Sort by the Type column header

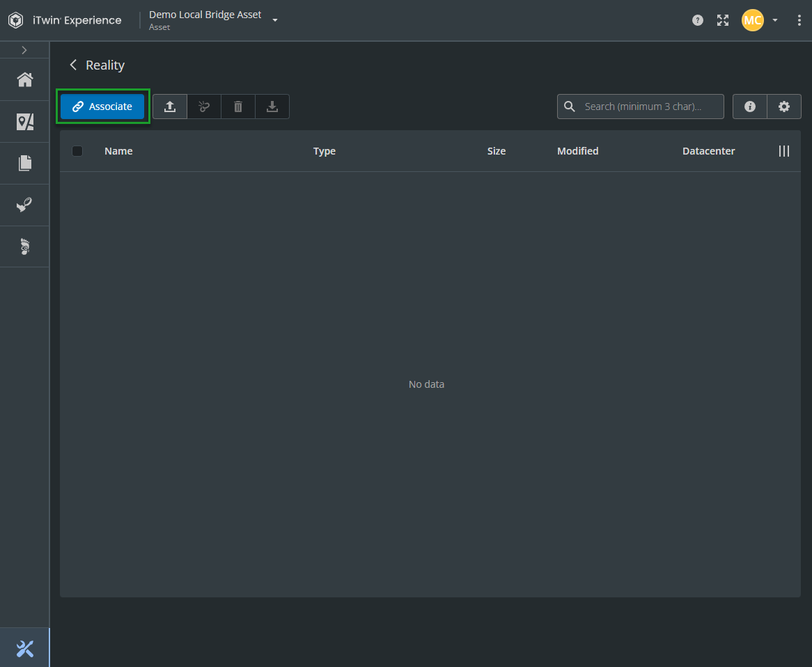click(x=325, y=151)
